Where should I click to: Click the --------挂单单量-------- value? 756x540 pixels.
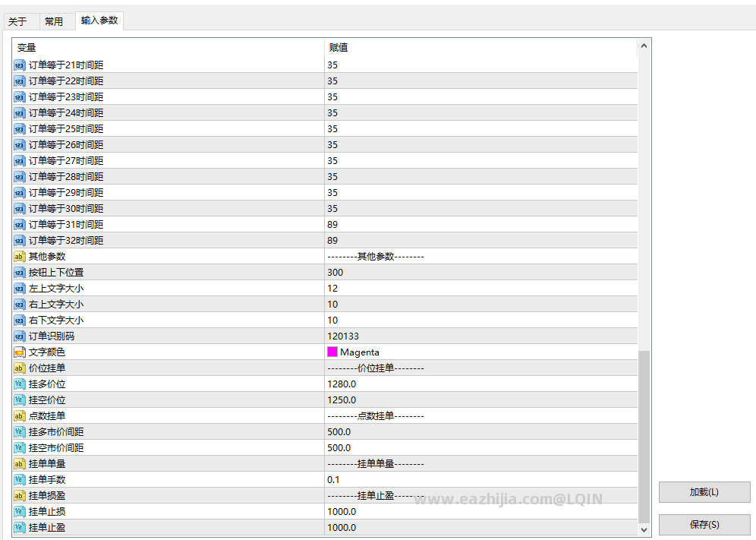[376, 463]
